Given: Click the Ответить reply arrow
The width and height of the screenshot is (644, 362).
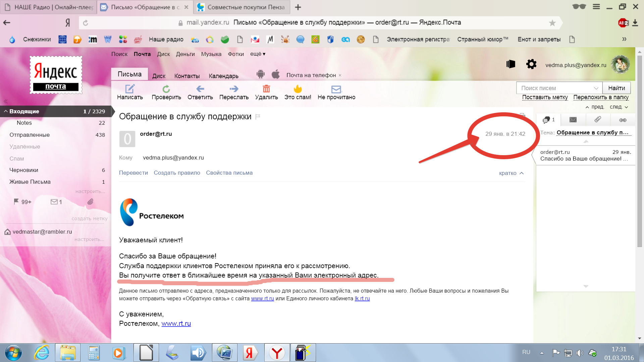Looking at the screenshot, I should [x=200, y=89].
